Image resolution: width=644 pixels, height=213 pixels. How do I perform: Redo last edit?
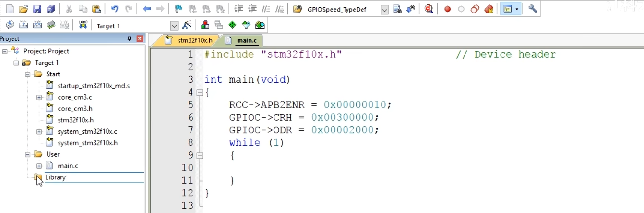[128, 9]
